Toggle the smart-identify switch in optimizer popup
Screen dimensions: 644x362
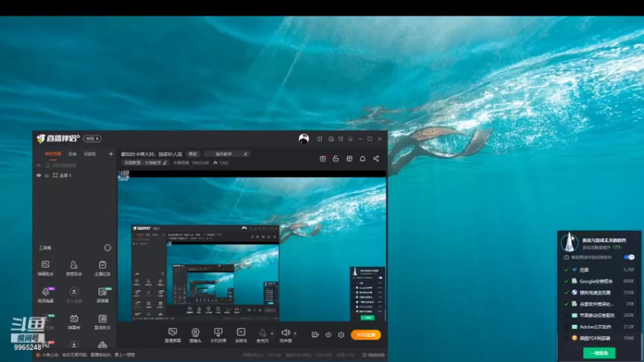pos(629,257)
